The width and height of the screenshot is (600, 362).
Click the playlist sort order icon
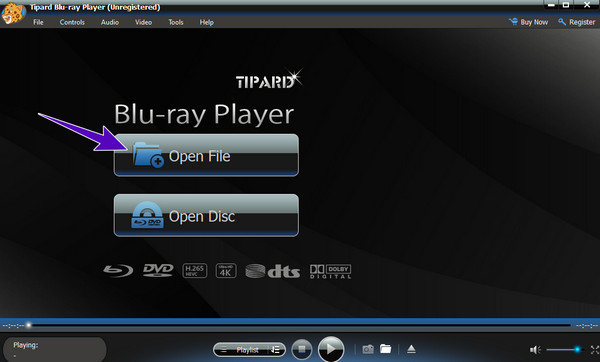[276, 349]
